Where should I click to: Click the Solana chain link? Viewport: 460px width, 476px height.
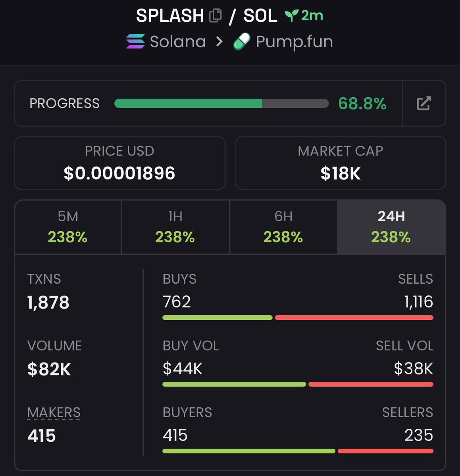(177, 42)
